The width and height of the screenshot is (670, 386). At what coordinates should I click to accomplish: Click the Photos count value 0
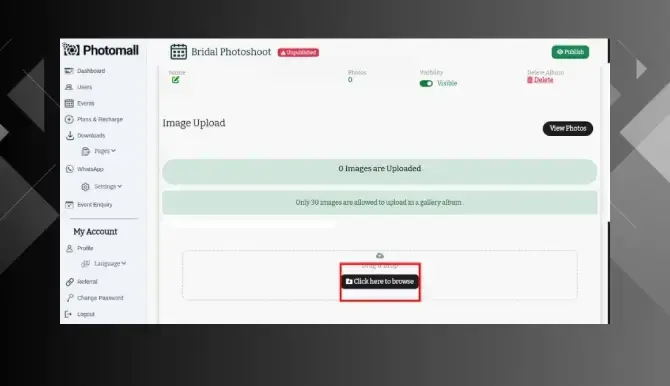pyautogui.click(x=350, y=80)
